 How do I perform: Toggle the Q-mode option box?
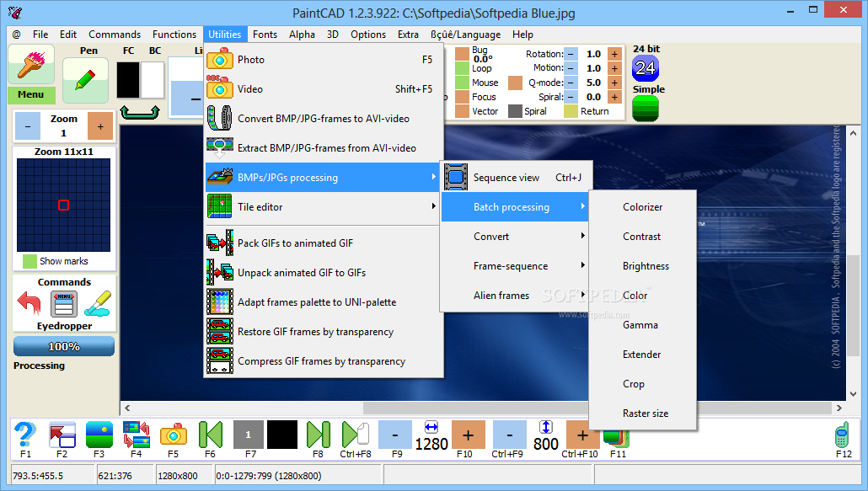point(516,83)
